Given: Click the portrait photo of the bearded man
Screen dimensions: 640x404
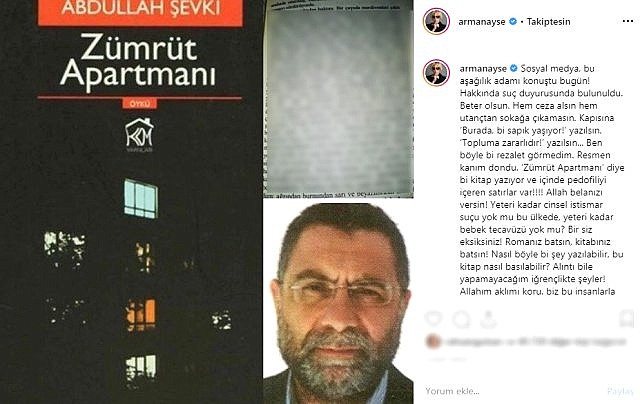Looking at the screenshot, I should click(338, 302).
